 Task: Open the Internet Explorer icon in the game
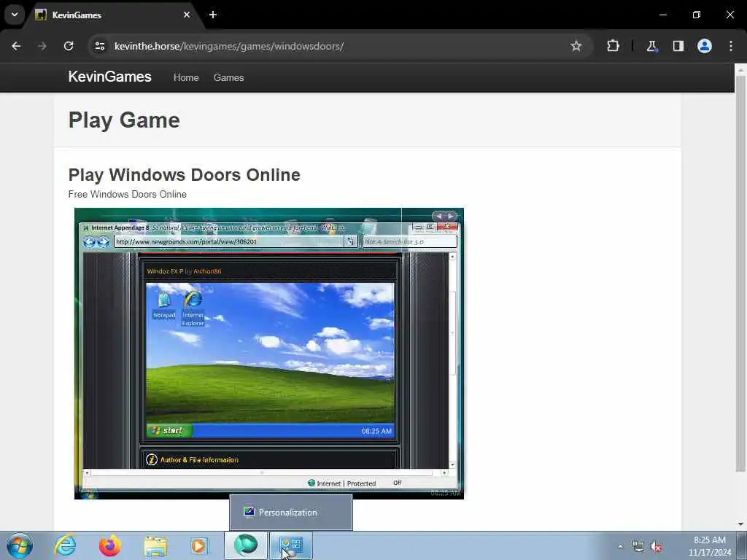click(193, 308)
